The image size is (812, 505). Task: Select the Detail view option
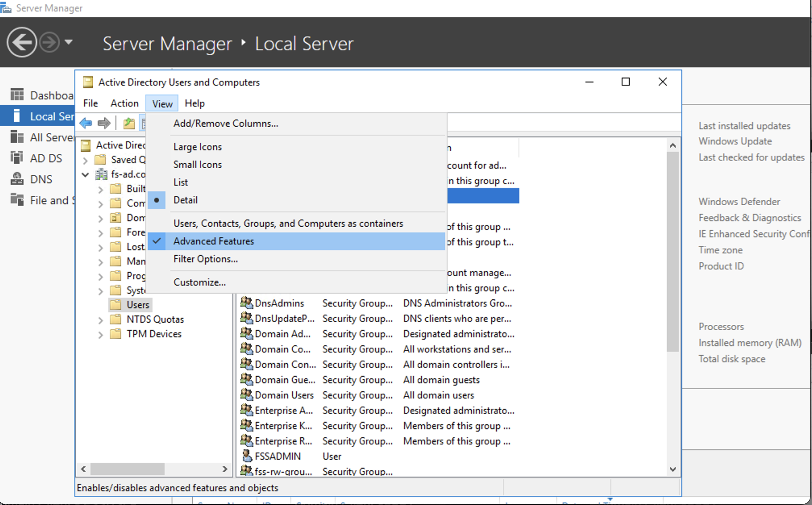click(x=185, y=200)
